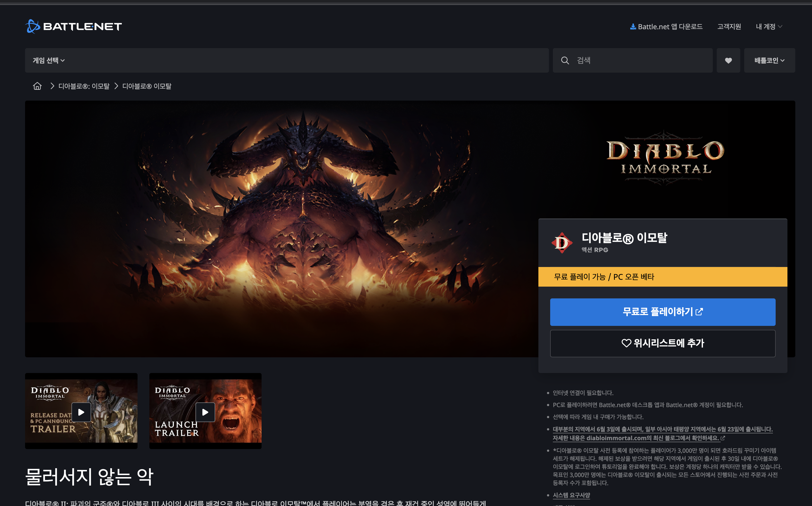Image resolution: width=812 pixels, height=506 pixels.
Task: Click the Battle.net logo
Action: 73,27
